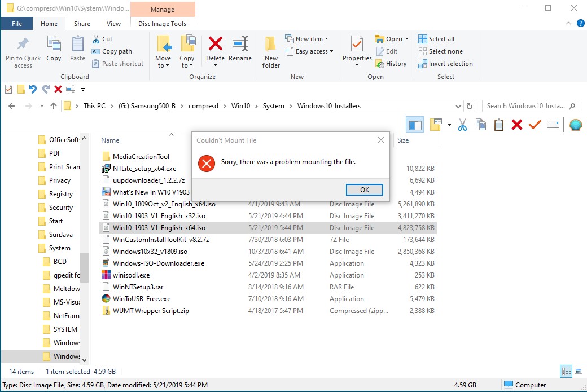Click the quick access Undo icon
The width and height of the screenshot is (587, 392).
pyautogui.click(x=33, y=89)
